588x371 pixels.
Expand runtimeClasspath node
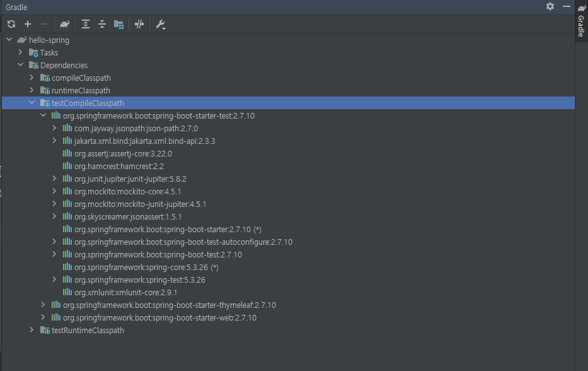pyautogui.click(x=32, y=90)
